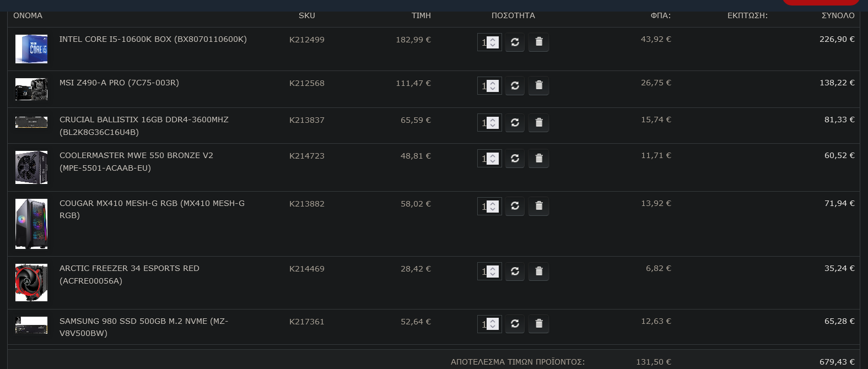Image resolution: width=868 pixels, height=369 pixels.
Task: Delete Coolermaster MWE 550 Bronze V2
Action: tap(539, 158)
